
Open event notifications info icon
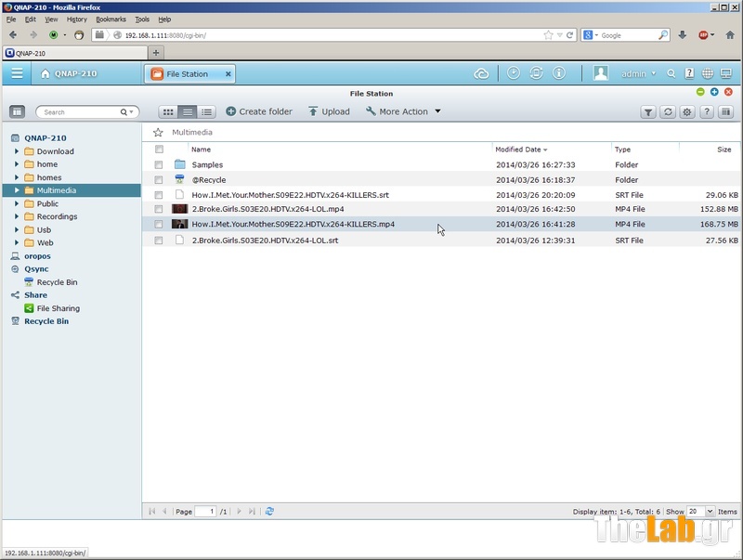point(559,73)
